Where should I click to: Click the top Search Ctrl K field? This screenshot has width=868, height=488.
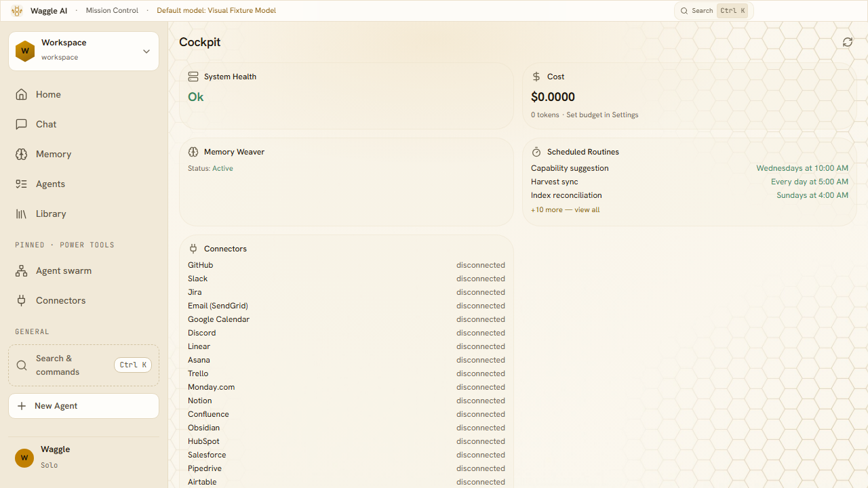click(x=714, y=11)
